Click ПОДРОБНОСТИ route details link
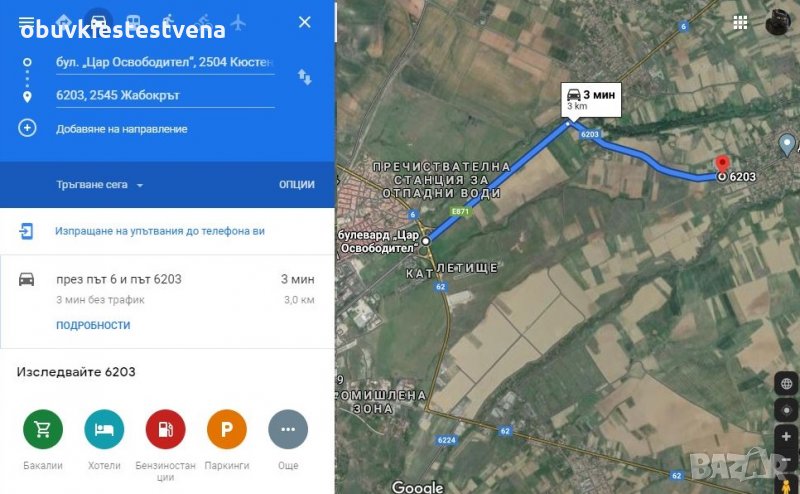Viewport: 800px width, 494px height. (93, 325)
